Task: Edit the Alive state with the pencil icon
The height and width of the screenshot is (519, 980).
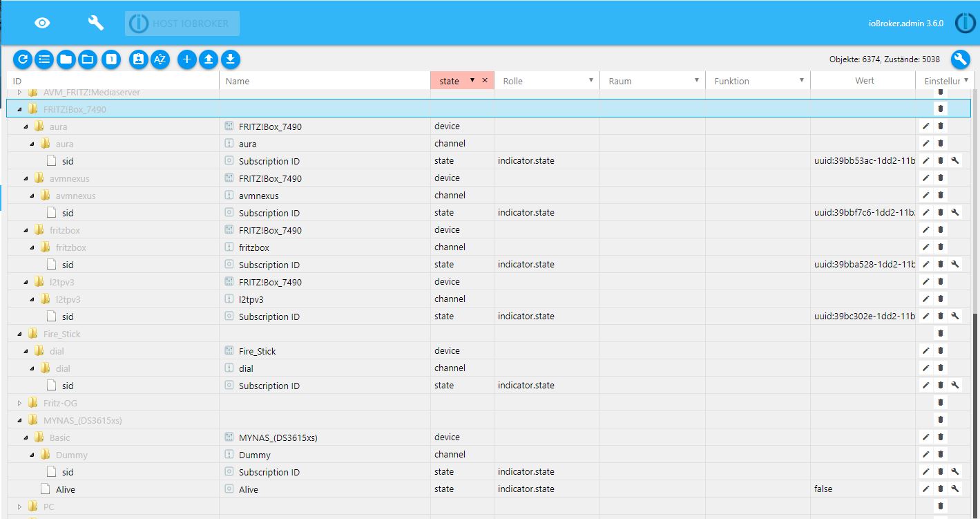Action: point(926,489)
